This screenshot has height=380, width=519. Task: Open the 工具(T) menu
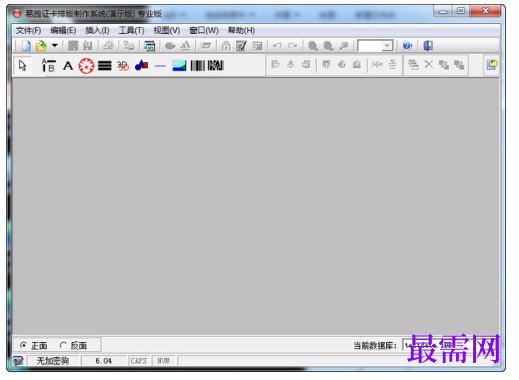pyautogui.click(x=131, y=31)
